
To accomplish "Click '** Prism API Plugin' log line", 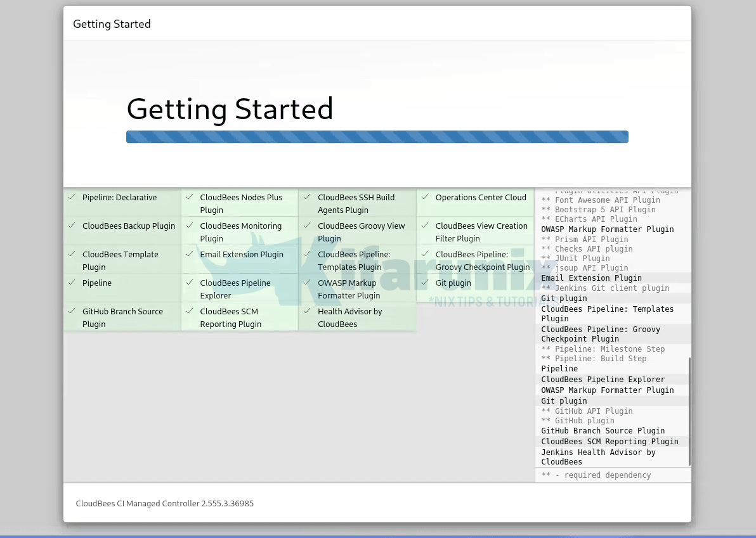I will tap(584, 240).
